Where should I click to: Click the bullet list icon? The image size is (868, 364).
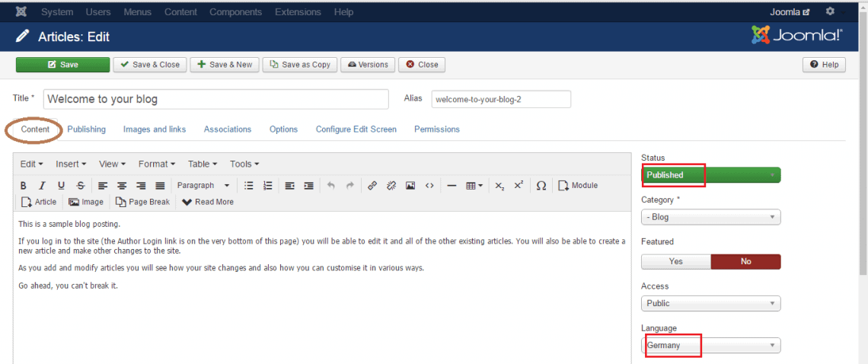pos(248,186)
